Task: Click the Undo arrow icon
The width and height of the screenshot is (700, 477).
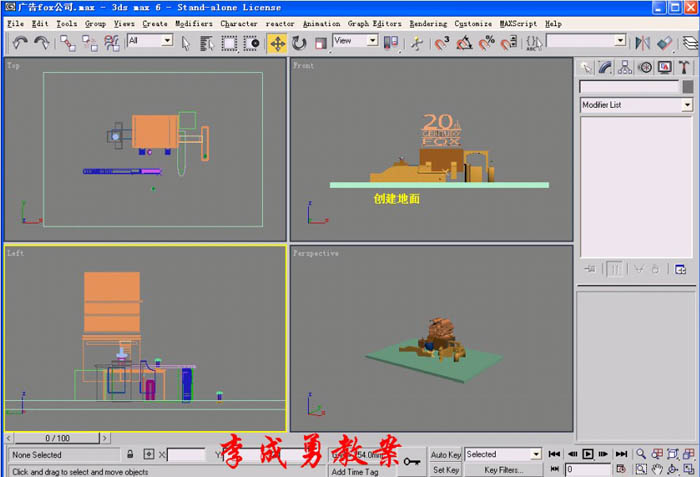Action: 20,43
